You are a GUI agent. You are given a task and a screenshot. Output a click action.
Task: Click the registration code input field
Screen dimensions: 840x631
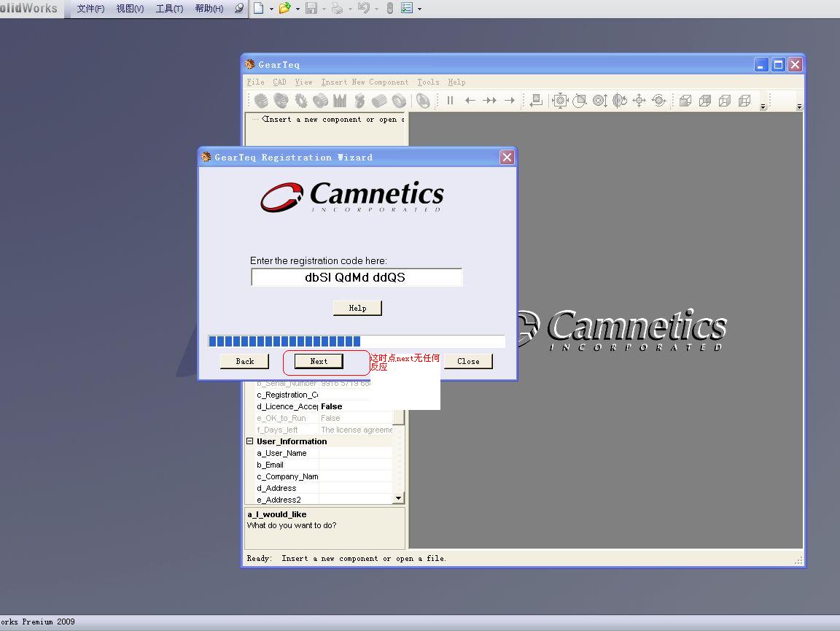click(357, 278)
